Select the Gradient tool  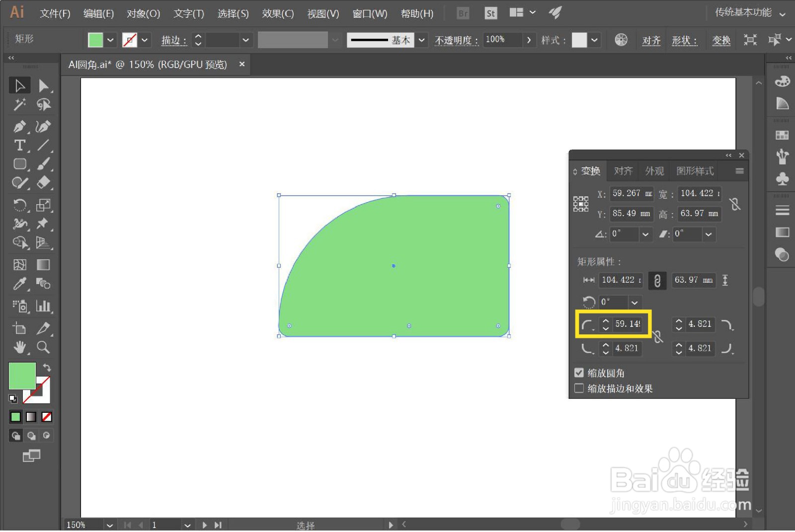click(44, 265)
